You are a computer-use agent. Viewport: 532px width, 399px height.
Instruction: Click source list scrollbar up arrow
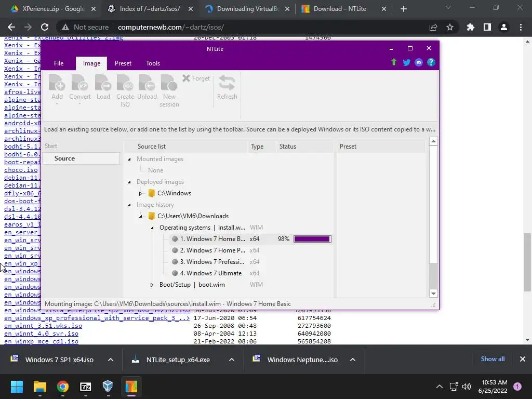tap(433, 141)
